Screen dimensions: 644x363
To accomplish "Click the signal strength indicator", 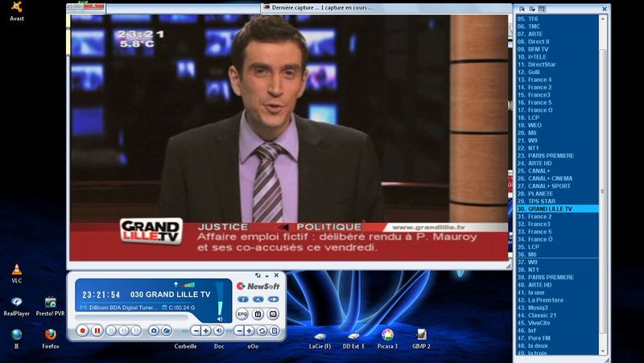I will tap(188, 285).
